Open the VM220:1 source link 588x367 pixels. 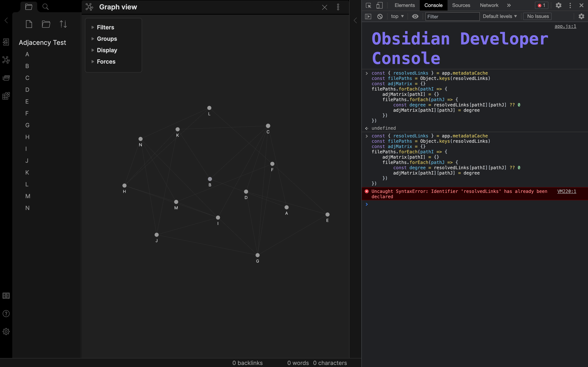(x=566, y=191)
